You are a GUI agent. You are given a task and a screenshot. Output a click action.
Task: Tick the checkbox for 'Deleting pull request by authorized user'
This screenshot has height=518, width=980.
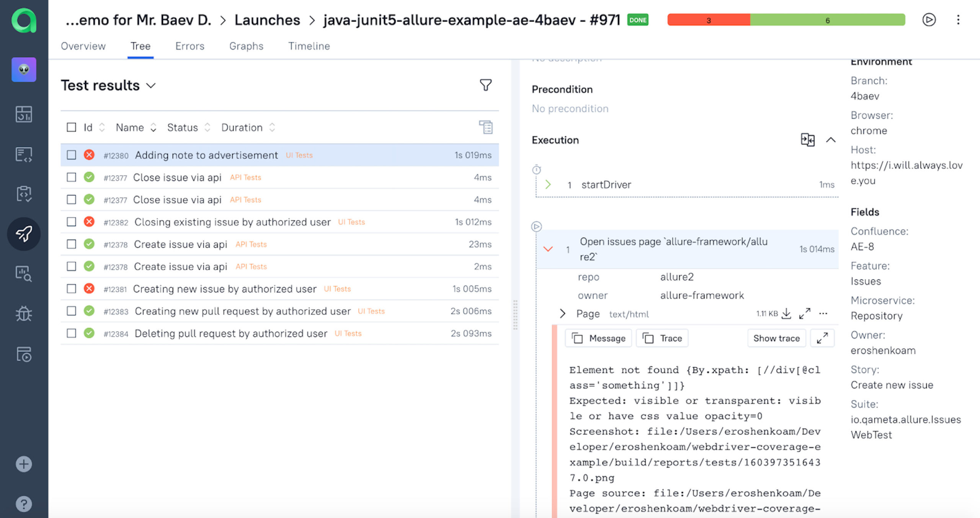point(71,333)
